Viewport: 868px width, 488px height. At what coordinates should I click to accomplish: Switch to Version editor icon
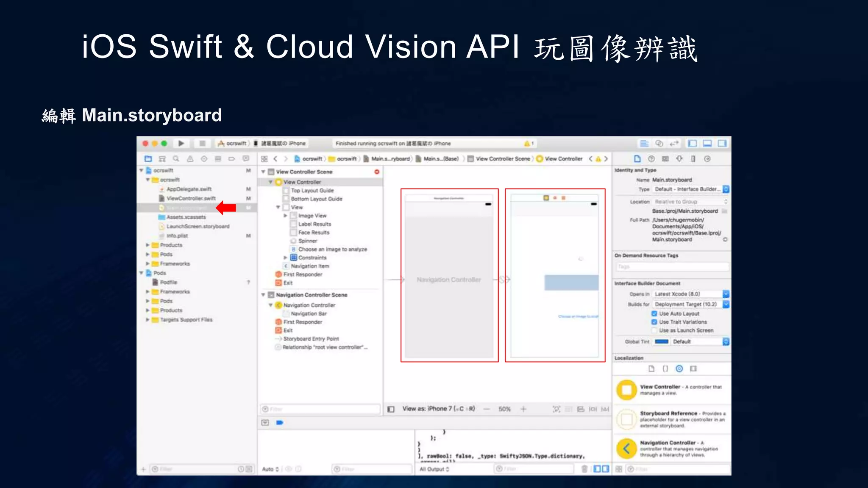tap(674, 143)
